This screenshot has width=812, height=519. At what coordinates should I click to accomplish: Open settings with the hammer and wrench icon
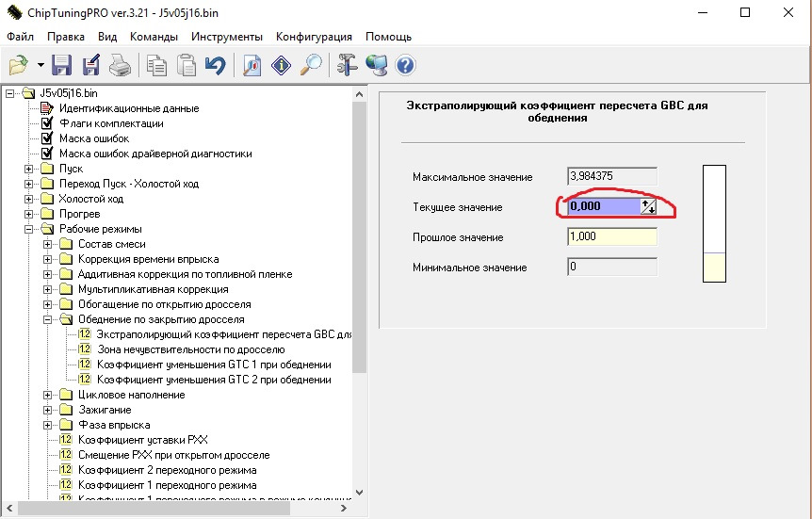point(347,65)
